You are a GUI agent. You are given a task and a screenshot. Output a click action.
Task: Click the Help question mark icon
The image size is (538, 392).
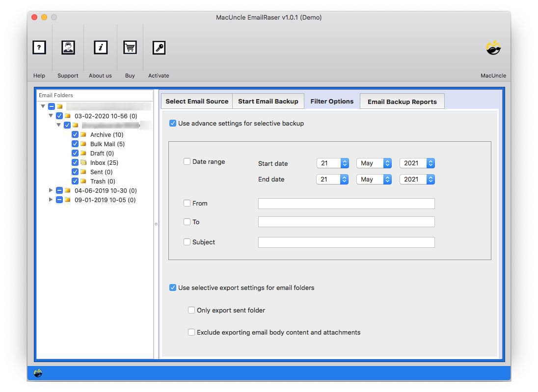(x=39, y=47)
